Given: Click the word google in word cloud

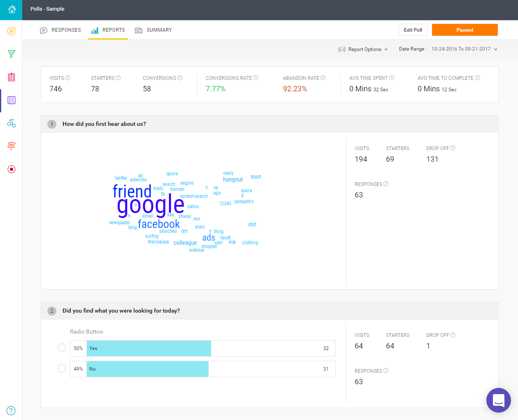Looking at the screenshot, I should [x=151, y=205].
